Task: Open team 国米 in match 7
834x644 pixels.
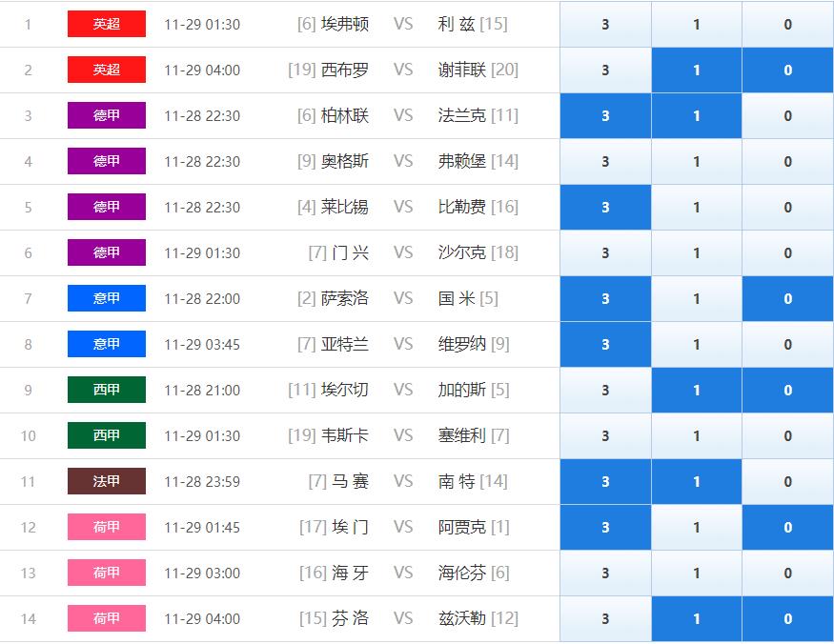Action: click(457, 298)
